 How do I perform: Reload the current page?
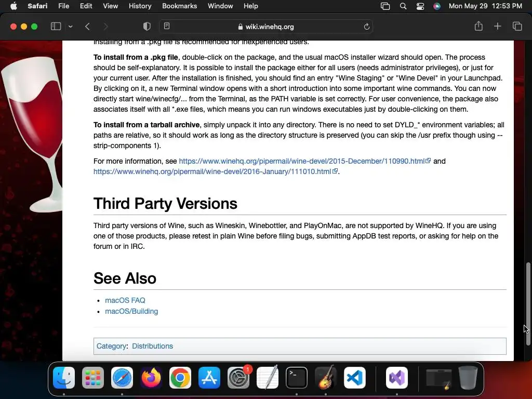pyautogui.click(x=366, y=26)
